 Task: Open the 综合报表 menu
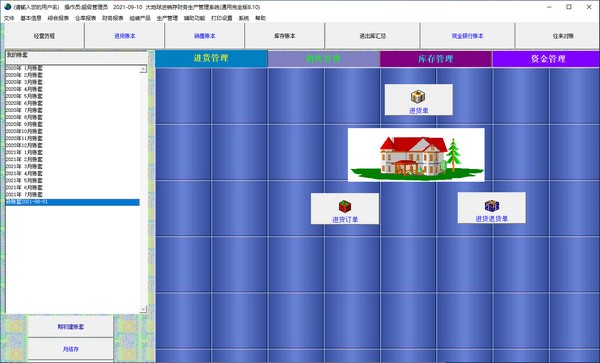[x=58, y=18]
